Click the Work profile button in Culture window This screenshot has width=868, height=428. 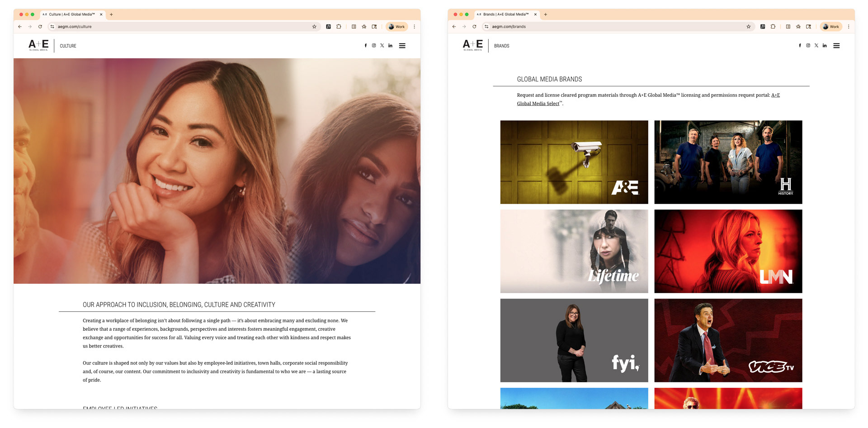click(x=396, y=27)
